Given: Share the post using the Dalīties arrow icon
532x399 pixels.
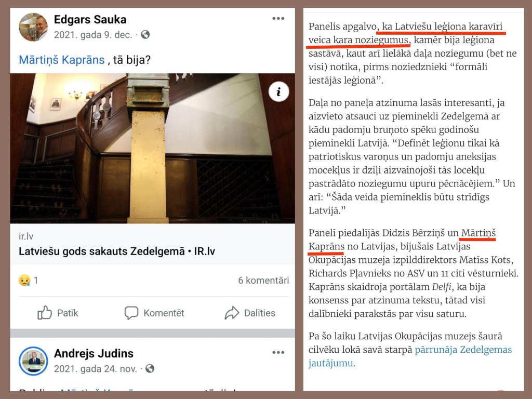Looking at the screenshot, I should 232,313.
